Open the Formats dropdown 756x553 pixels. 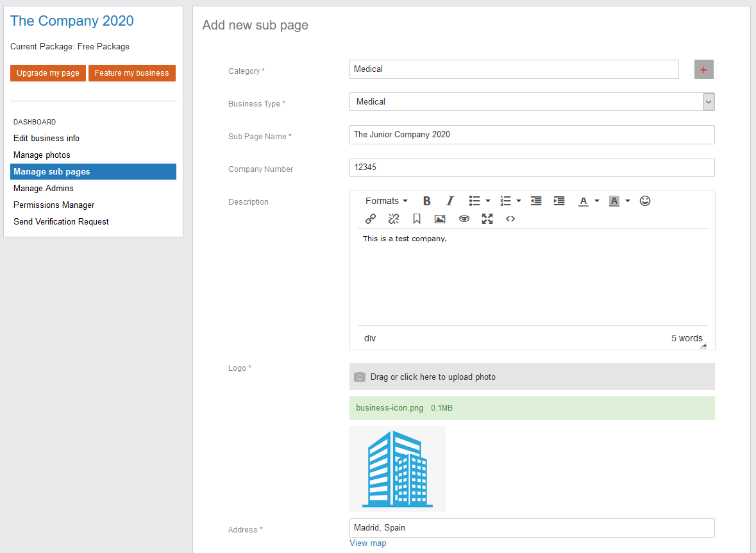(387, 201)
